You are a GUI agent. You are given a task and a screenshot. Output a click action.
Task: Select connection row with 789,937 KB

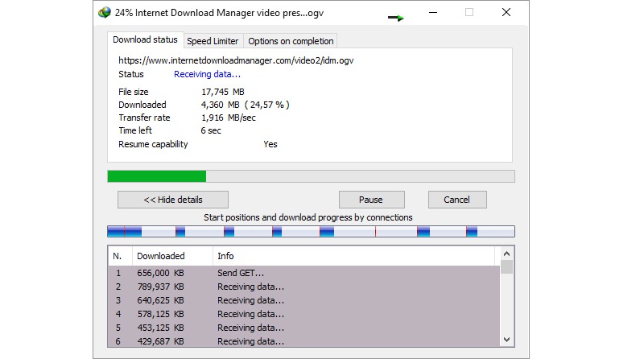304,287
